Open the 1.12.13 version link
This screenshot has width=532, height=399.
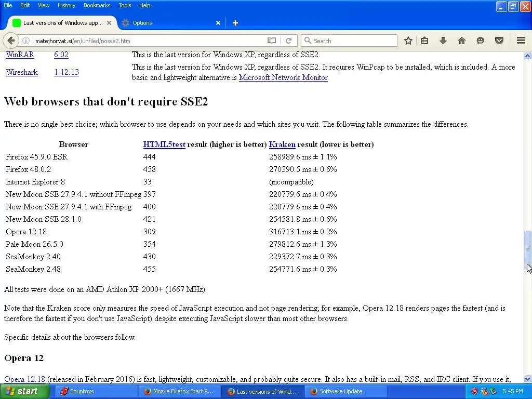(x=66, y=72)
